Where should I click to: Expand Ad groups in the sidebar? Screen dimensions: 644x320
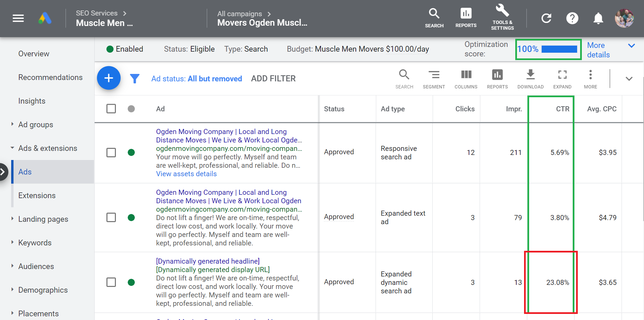[13, 124]
